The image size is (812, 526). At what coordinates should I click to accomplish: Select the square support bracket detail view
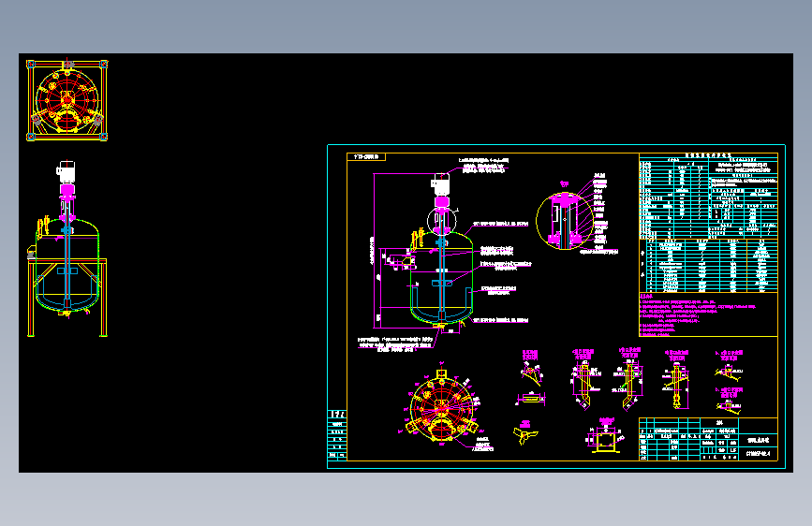[605, 437]
